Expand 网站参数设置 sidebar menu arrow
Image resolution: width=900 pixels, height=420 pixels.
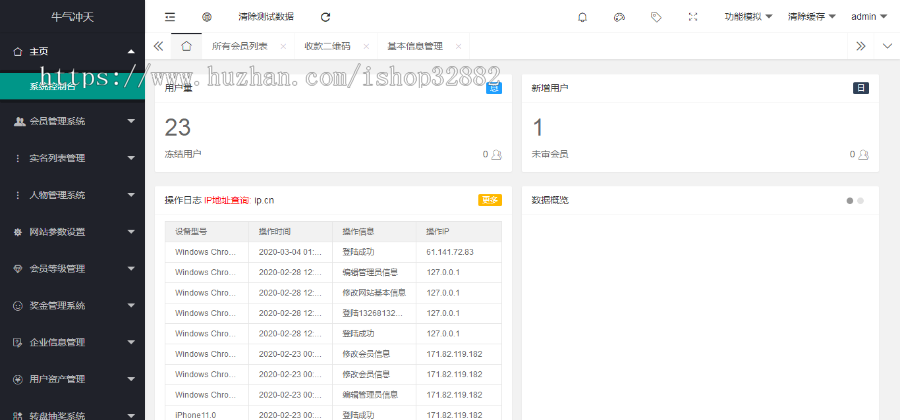[131, 232]
